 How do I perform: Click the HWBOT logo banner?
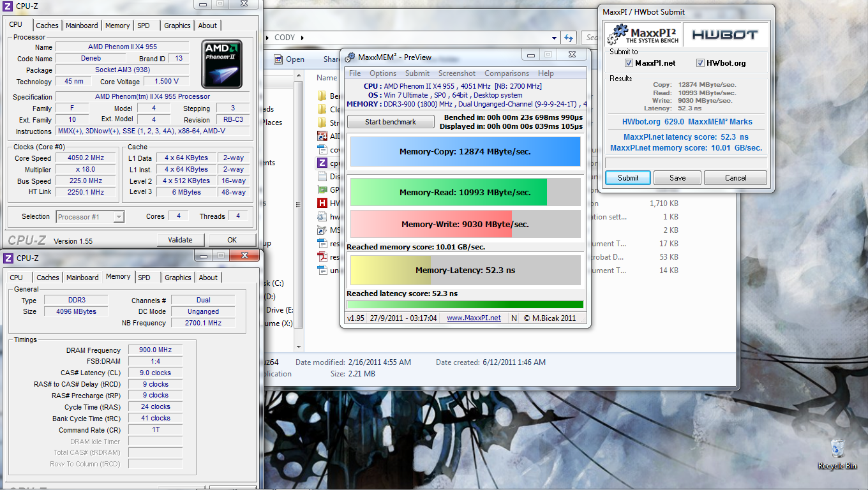coord(724,34)
